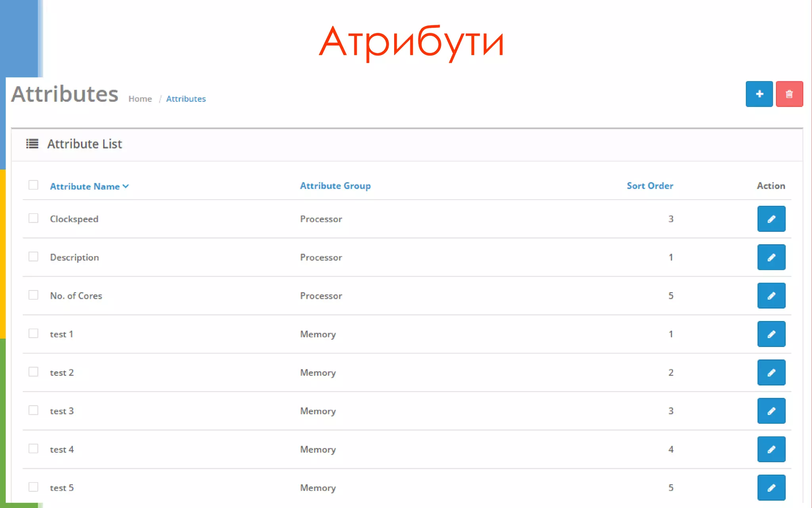Image resolution: width=812 pixels, height=508 pixels.
Task: Click the test 2 name cell
Action: (x=62, y=373)
